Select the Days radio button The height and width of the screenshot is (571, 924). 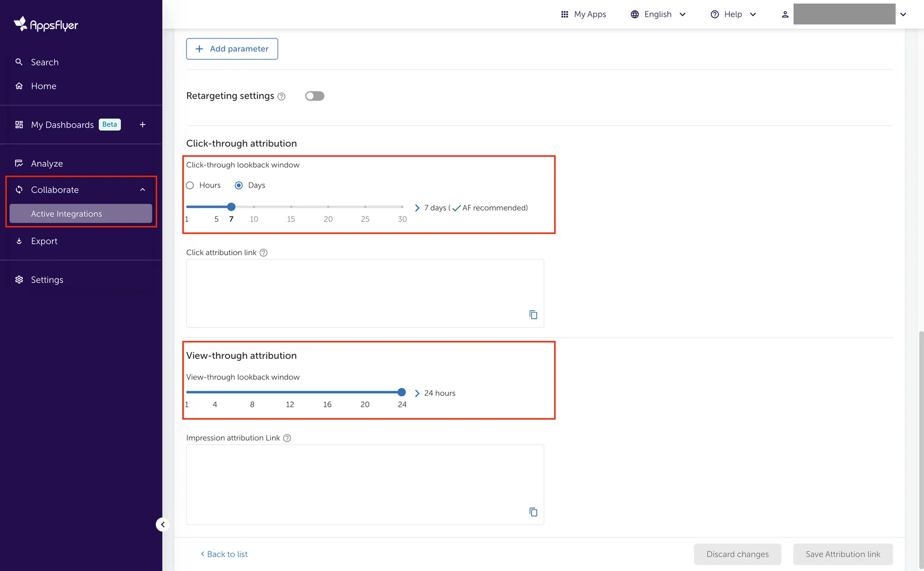tap(239, 185)
